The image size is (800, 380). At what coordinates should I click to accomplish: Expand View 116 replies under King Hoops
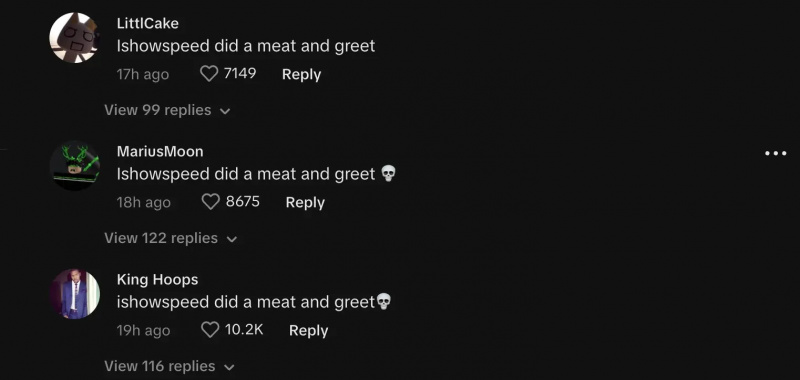coord(169,366)
